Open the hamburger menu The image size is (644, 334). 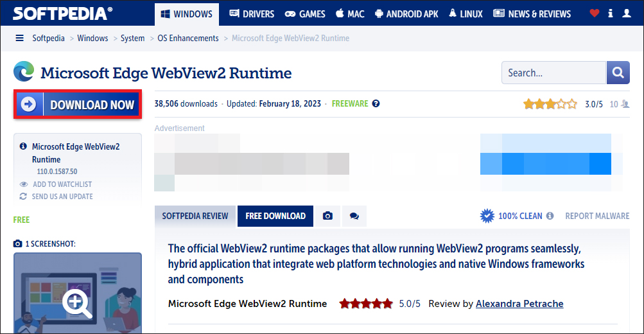pos(19,38)
